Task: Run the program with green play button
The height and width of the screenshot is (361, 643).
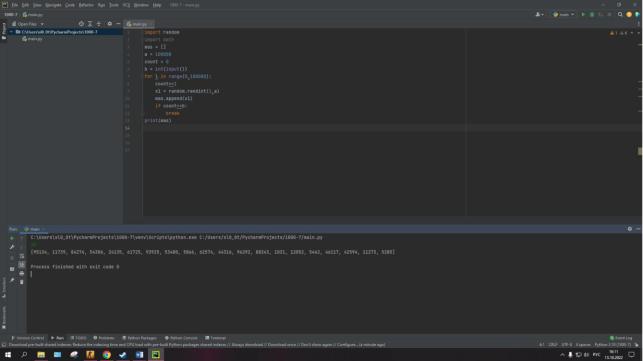Action: [583, 14]
